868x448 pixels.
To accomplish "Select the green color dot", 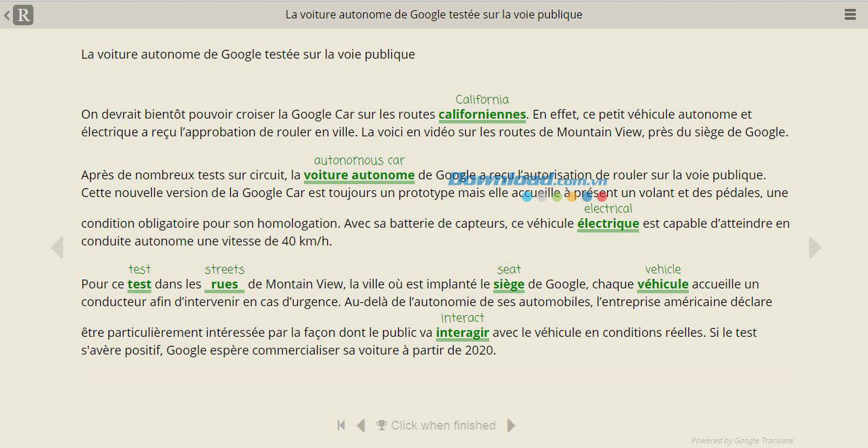I will 557,196.
